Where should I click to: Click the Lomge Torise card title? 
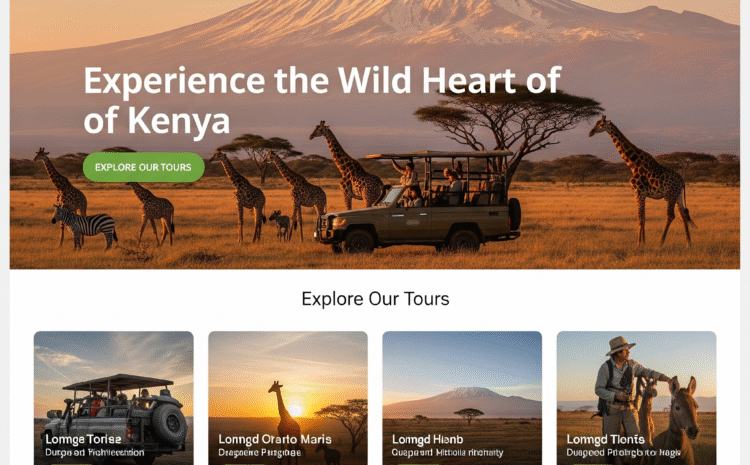coord(83,439)
